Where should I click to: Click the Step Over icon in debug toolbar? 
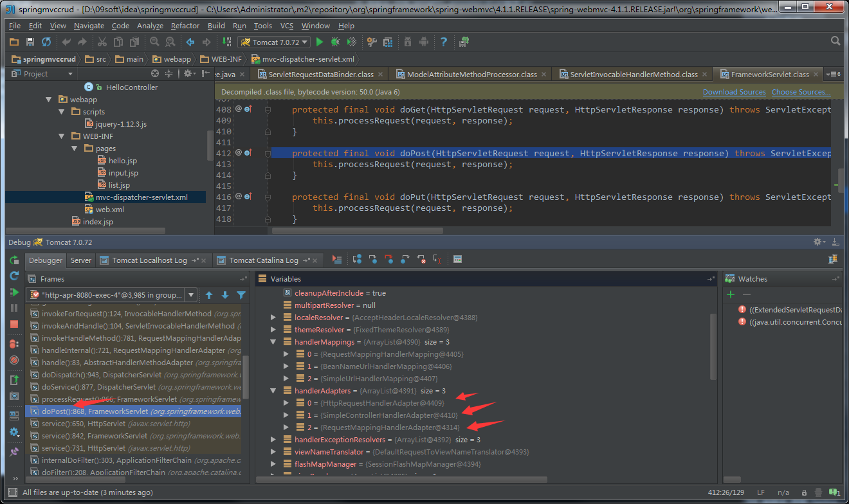click(357, 258)
